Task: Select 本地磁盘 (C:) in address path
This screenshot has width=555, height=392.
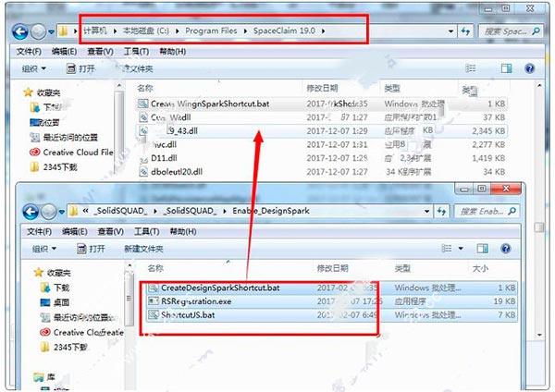Action: (146, 31)
